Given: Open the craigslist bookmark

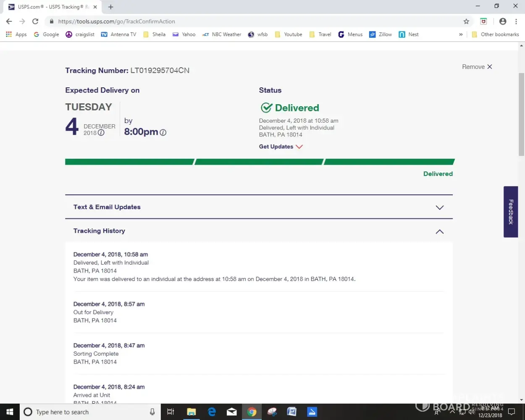Looking at the screenshot, I should point(80,34).
